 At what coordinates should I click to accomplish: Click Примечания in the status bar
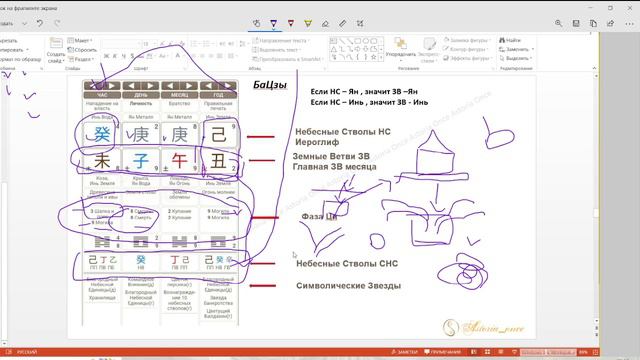tap(442, 352)
